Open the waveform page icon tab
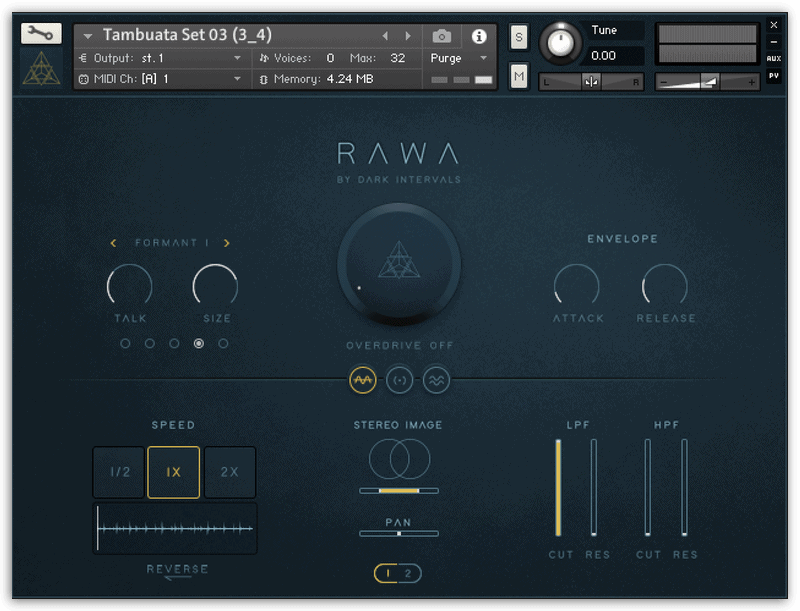This screenshot has height=611, width=800. (x=363, y=380)
